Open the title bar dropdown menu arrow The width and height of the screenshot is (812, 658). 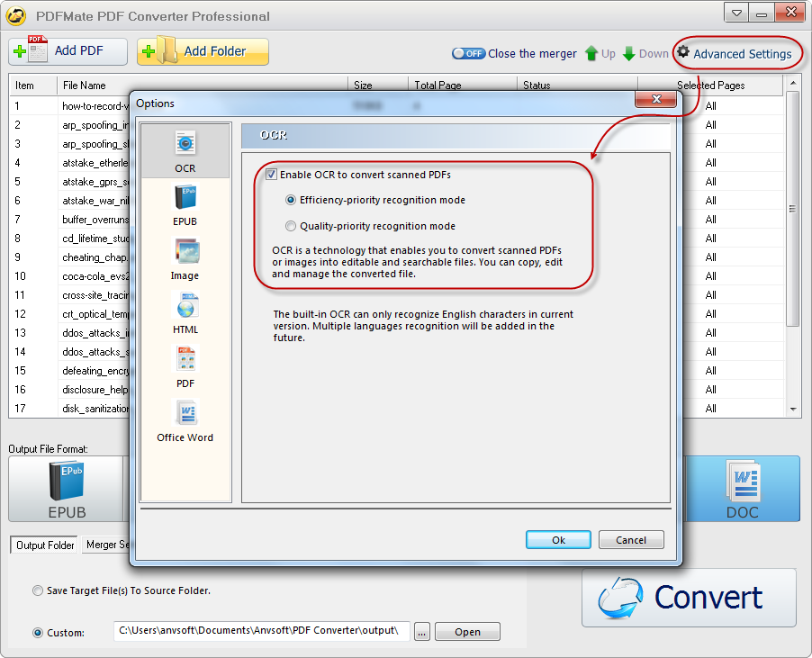(x=735, y=13)
